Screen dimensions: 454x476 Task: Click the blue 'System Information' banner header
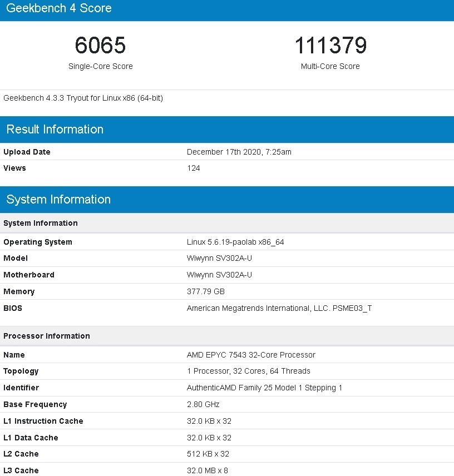[x=58, y=200]
